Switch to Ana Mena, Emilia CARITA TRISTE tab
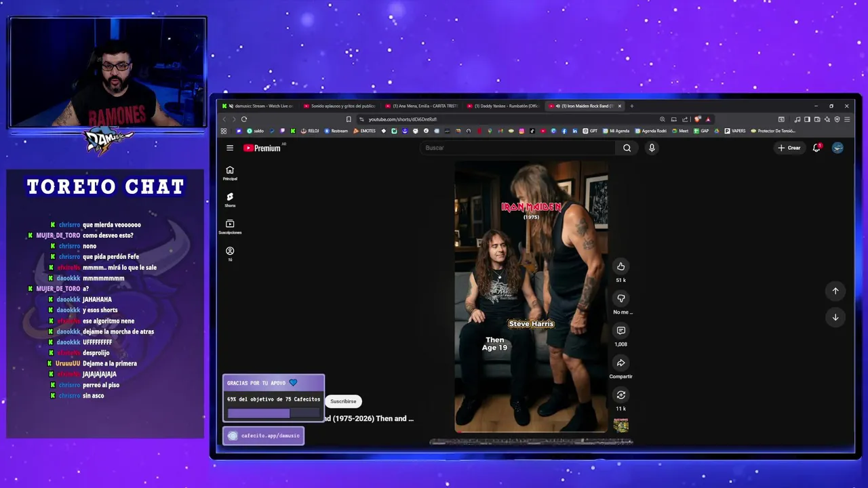This screenshot has width=868, height=488. (x=422, y=106)
